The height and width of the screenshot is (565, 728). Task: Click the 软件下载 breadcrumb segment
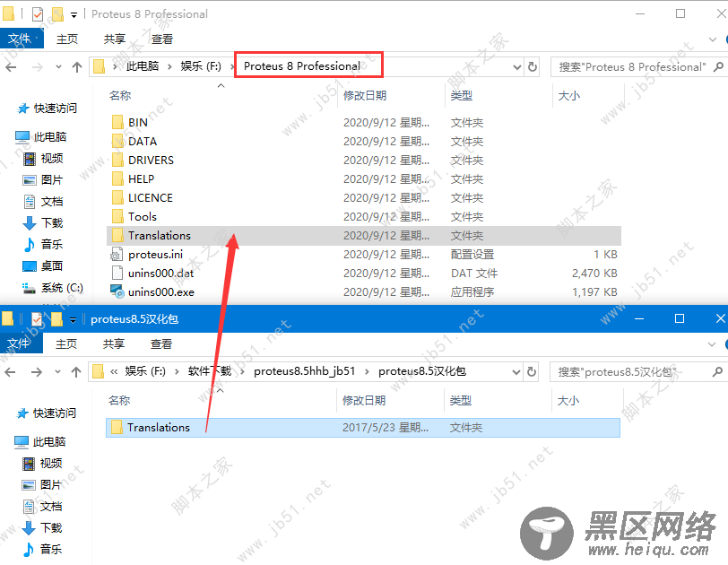tap(210, 371)
